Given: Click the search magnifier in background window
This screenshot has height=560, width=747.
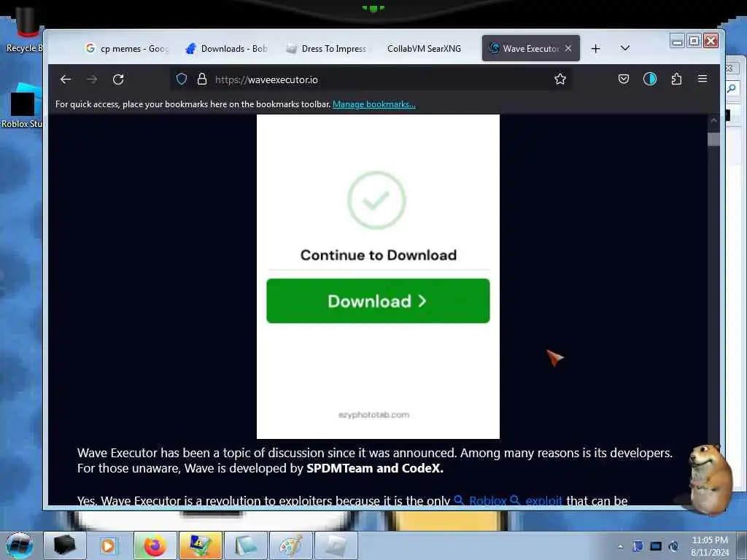Looking at the screenshot, I should (x=732, y=88).
